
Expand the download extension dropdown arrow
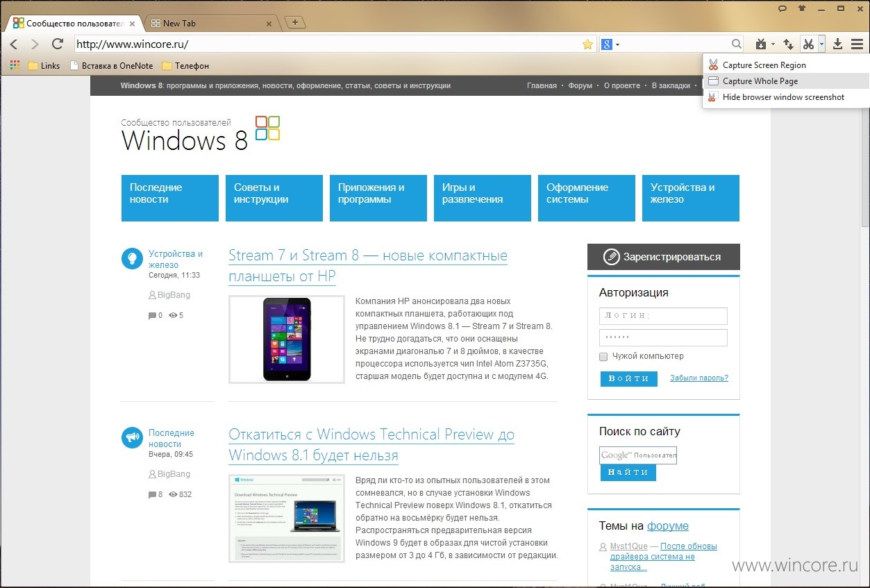(772, 45)
